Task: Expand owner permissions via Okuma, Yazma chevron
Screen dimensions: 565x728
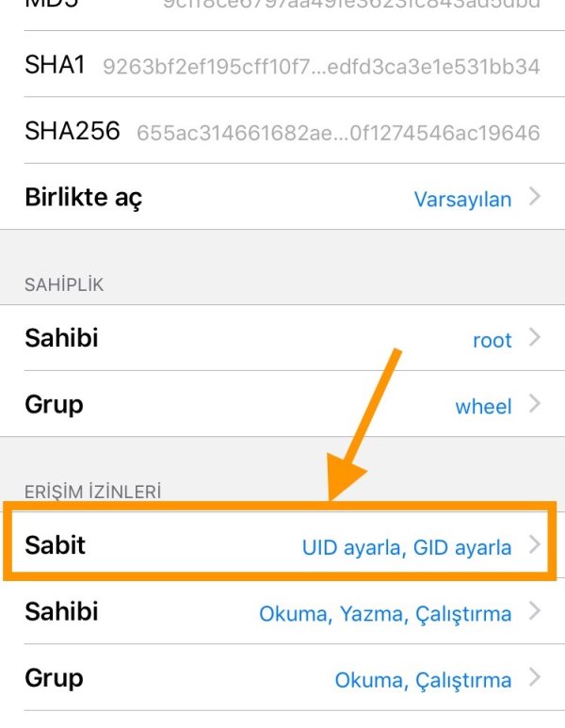Action: 535,611
